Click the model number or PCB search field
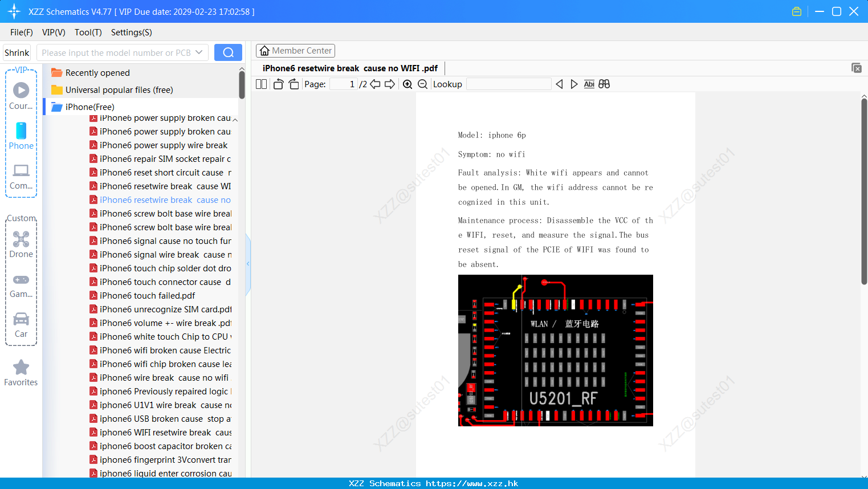This screenshot has width=868, height=489. [116, 52]
